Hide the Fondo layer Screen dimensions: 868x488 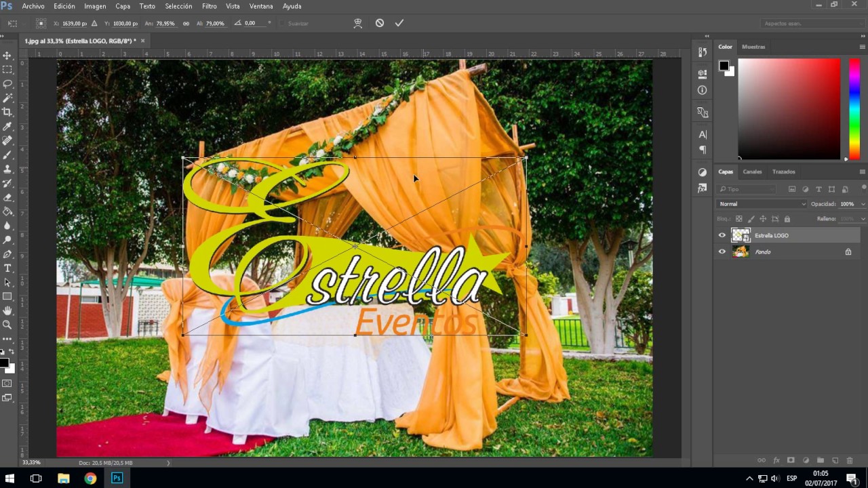(x=722, y=251)
